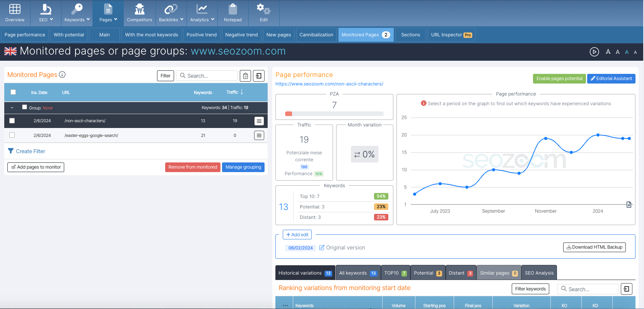Open the TOP10 keywords tab
Screen dimensions: 644x309
click(x=395, y=273)
